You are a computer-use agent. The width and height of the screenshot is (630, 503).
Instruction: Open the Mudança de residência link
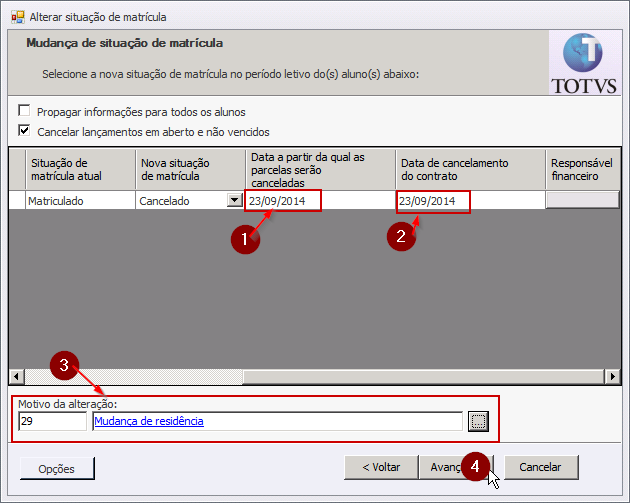pos(149,422)
